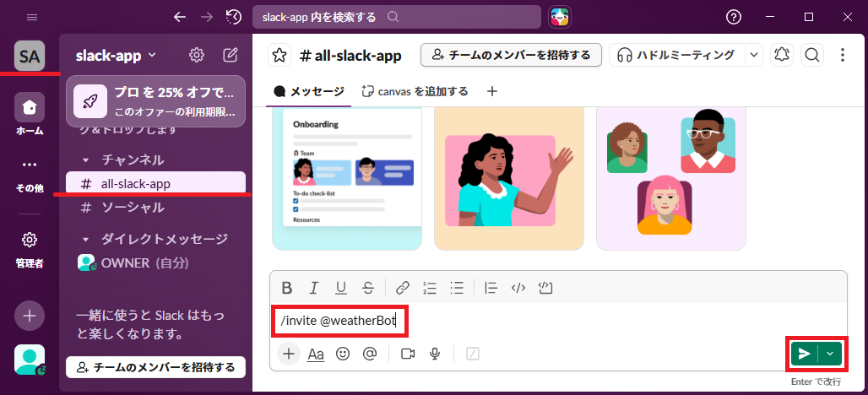Open the colorful Slack AI icon beside search
This screenshot has width=868, height=395.
pos(560,17)
